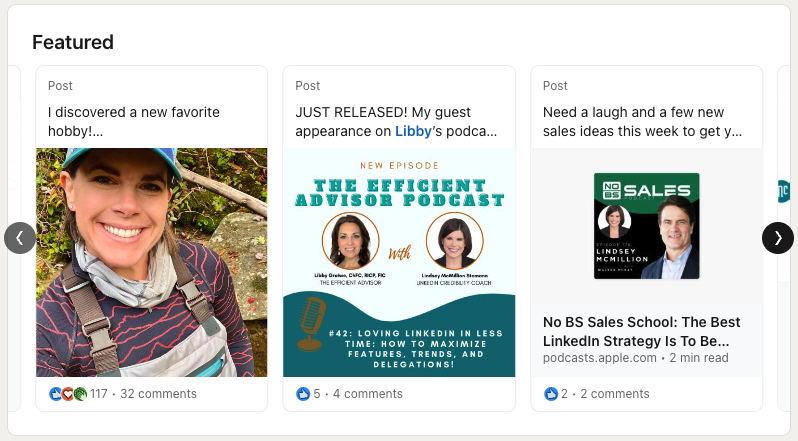Click the podcasts.apple.com source link

tap(599, 358)
